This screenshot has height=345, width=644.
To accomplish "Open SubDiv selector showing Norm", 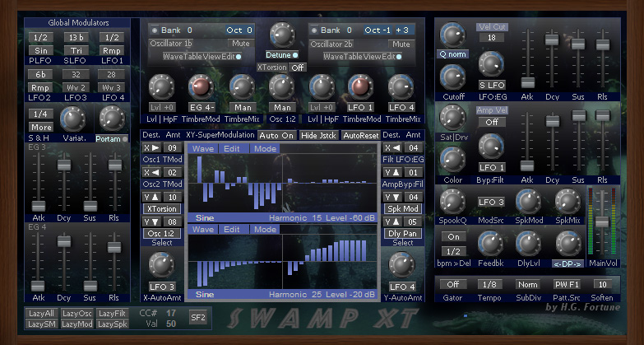I will 528,284.
